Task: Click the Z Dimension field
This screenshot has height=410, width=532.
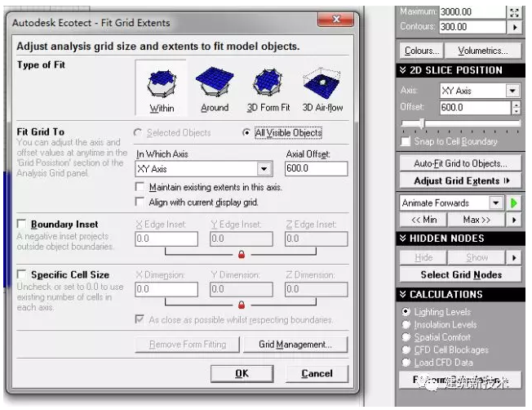Action: tap(317, 289)
